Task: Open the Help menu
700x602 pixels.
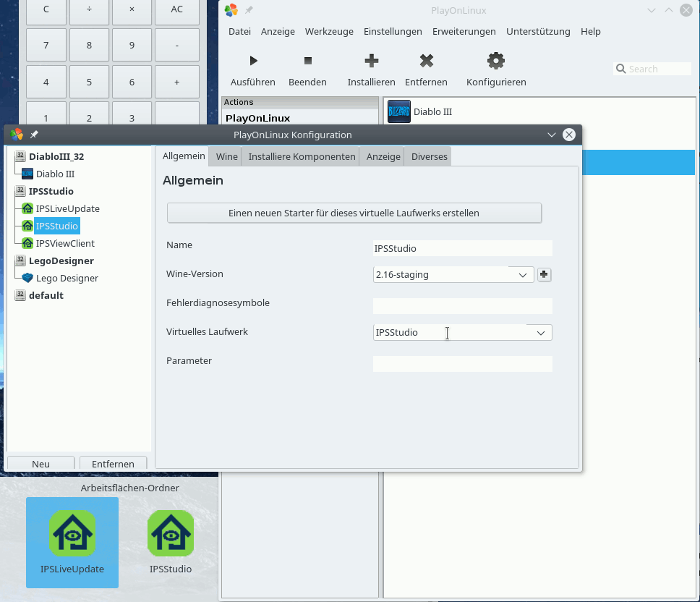Action: click(590, 31)
